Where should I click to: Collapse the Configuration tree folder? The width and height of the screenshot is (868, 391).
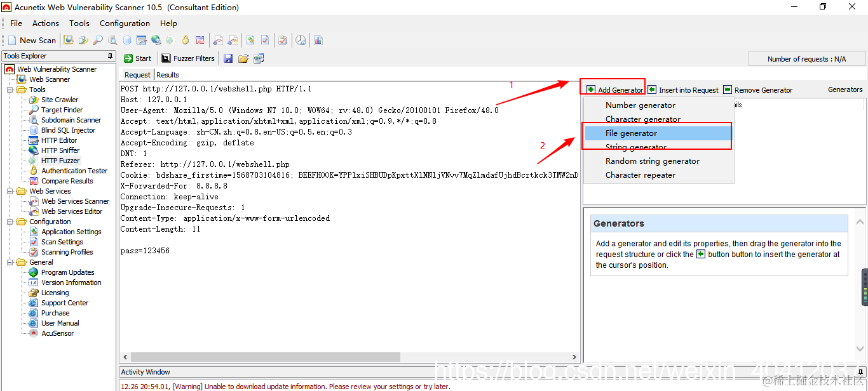[x=10, y=222]
